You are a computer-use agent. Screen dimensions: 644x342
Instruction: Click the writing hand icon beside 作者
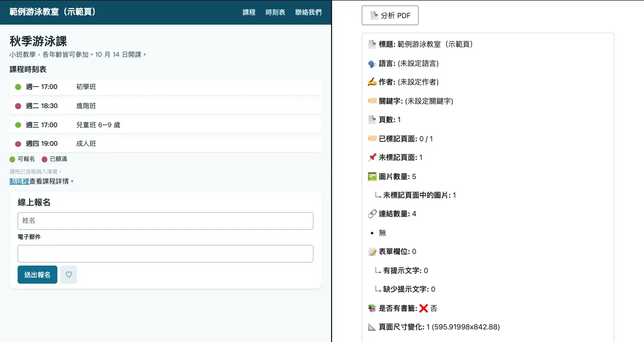(372, 82)
